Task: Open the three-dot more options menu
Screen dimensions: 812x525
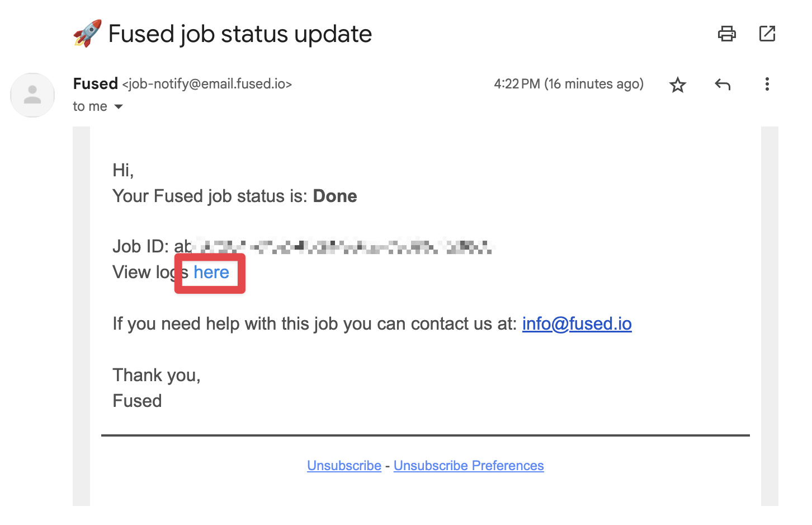Action: (x=767, y=85)
